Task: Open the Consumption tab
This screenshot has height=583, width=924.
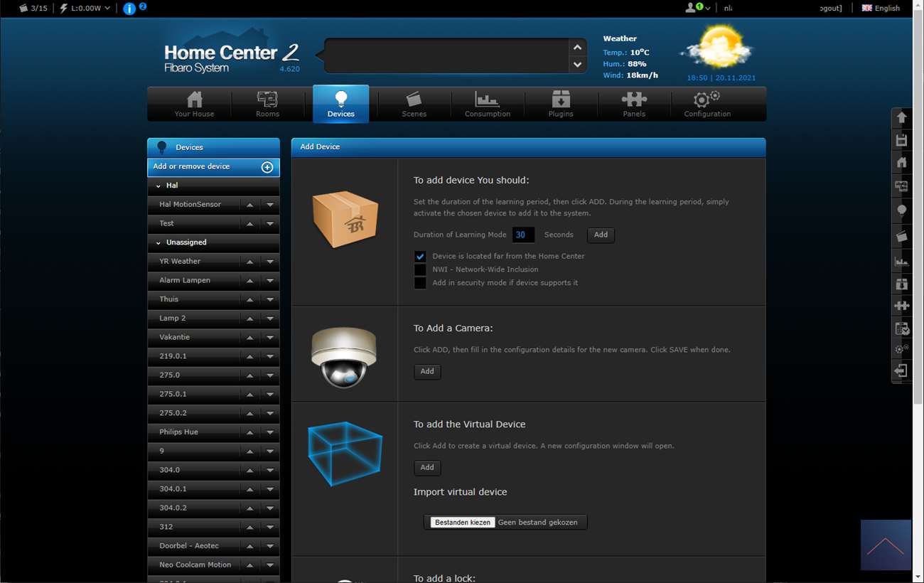Action: pyautogui.click(x=487, y=105)
